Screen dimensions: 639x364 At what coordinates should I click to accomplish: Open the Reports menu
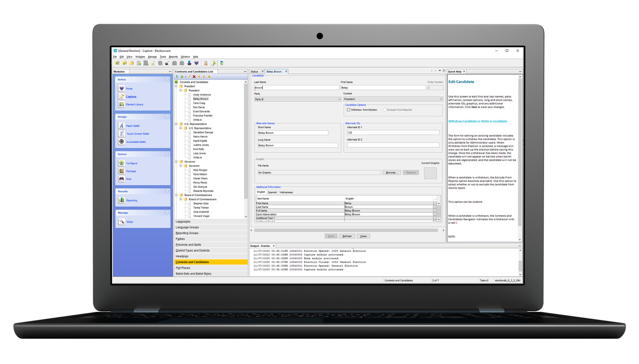pos(173,56)
